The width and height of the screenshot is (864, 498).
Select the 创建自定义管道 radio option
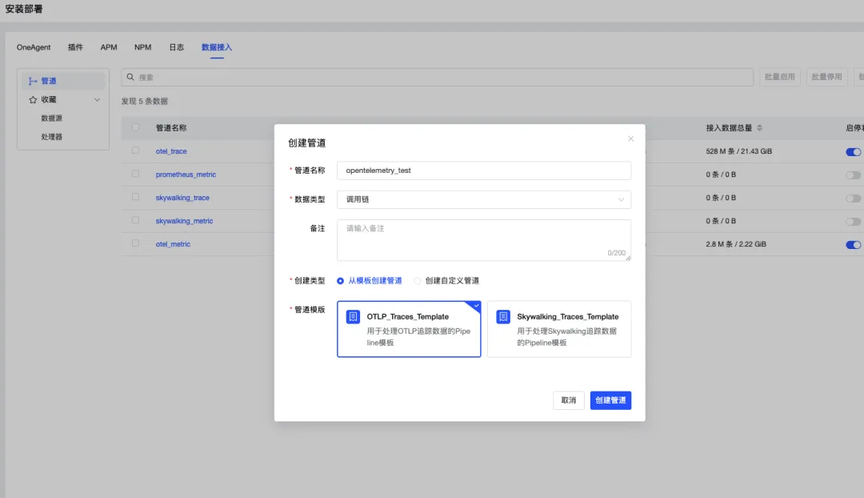[x=418, y=281]
